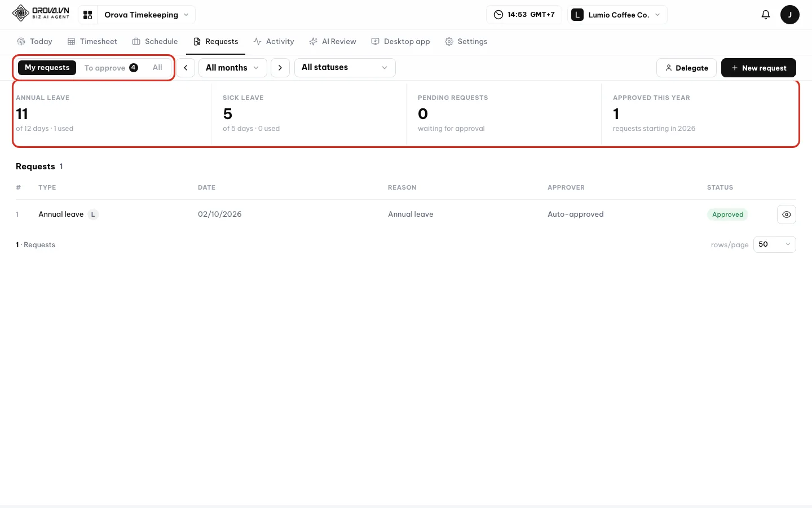812x508 pixels.
Task: Click the Approved status badge
Action: 727,214
